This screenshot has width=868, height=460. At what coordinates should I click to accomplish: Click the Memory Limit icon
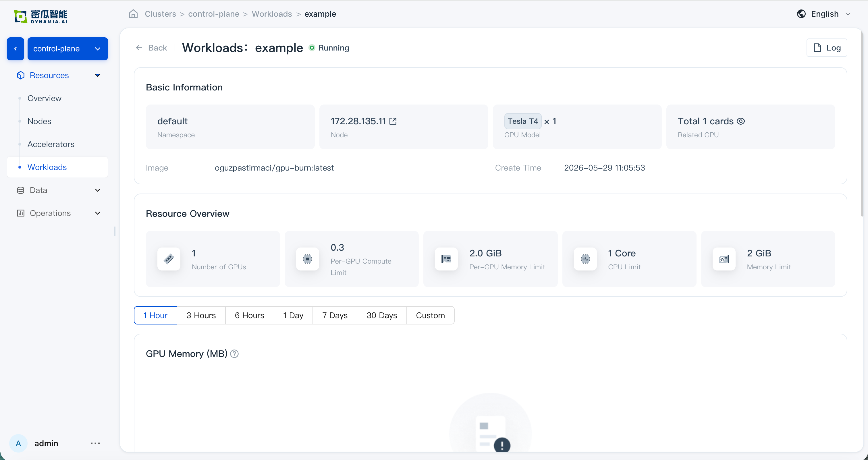click(724, 259)
